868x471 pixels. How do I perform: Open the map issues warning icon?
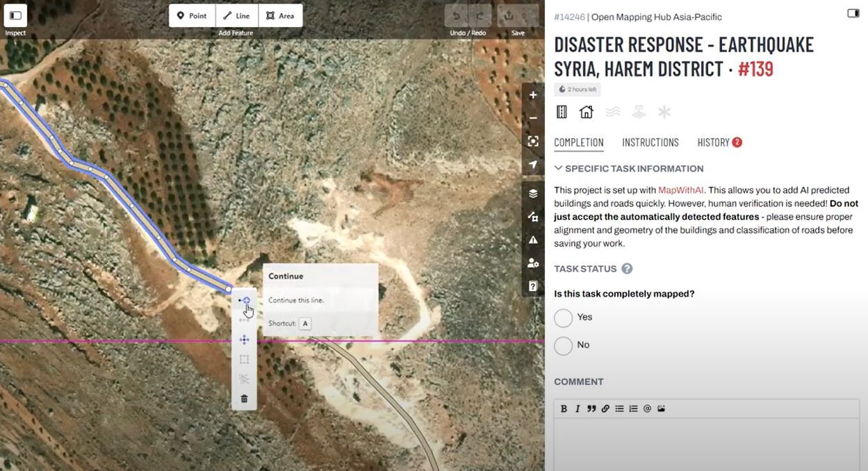(x=533, y=240)
